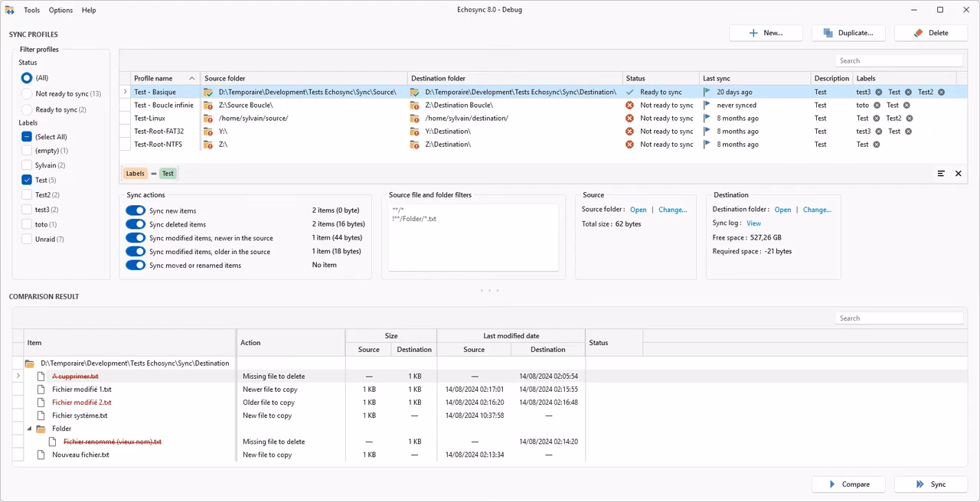The width and height of the screenshot is (980, 502).
Task: Check the Unraid (7) label checkbox
Action: coord(27,239)
